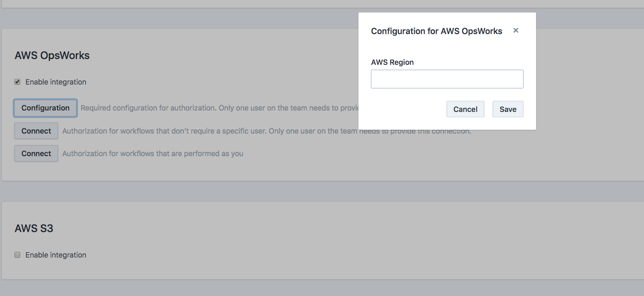Viewport: 644px width, 296px height.
Task: Open the AWS OpsWorks Configuration button
Action: coord(46,108)
